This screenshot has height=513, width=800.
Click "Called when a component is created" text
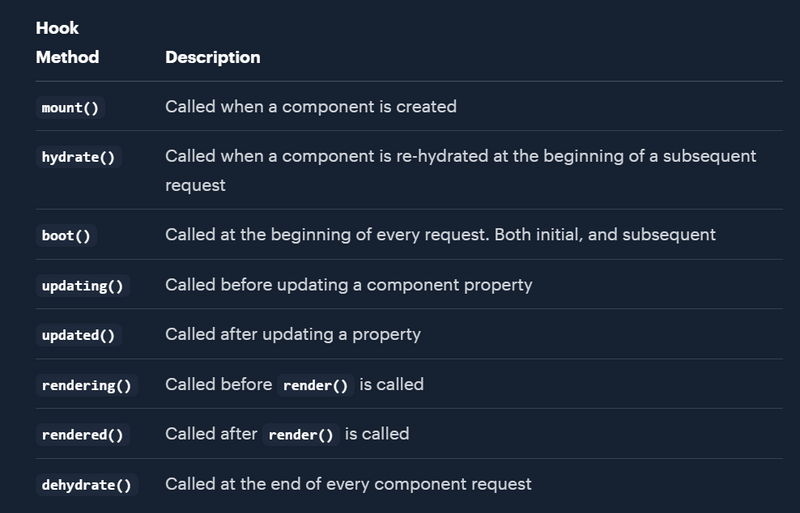310,106
